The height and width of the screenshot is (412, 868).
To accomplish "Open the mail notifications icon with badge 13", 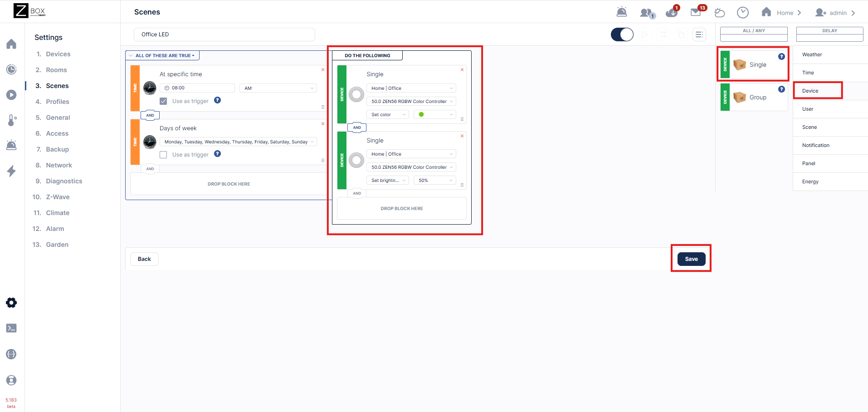I will click(697, 11).
